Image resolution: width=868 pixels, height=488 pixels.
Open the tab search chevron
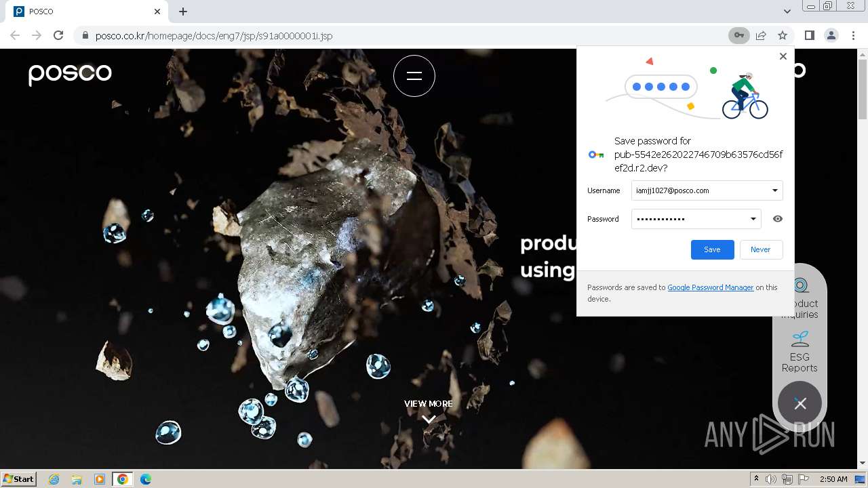pos(787,12)
